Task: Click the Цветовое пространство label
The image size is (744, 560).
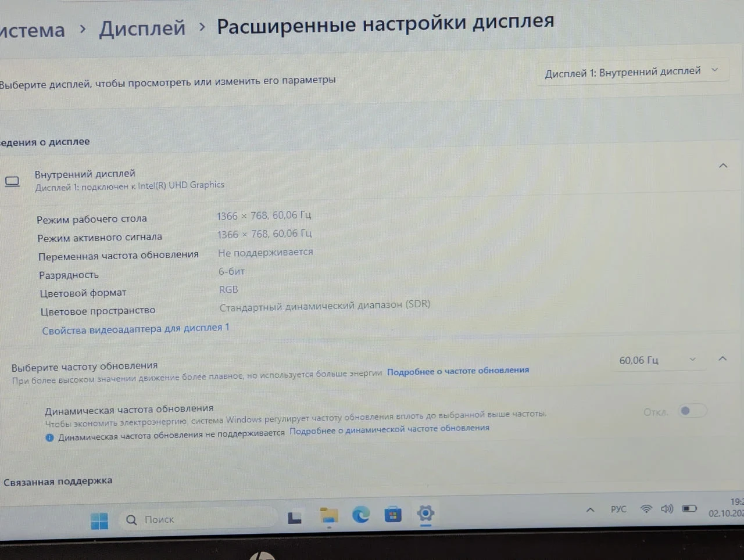Action: point(98,311)
